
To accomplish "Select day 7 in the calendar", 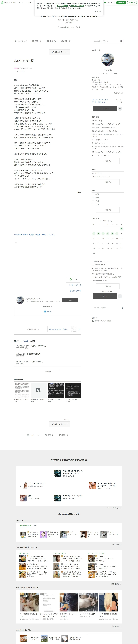I will click(x=117, y=233).
